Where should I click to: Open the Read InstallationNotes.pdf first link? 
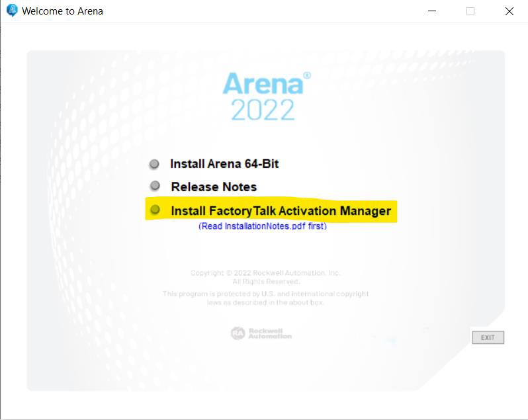point(262,226)
